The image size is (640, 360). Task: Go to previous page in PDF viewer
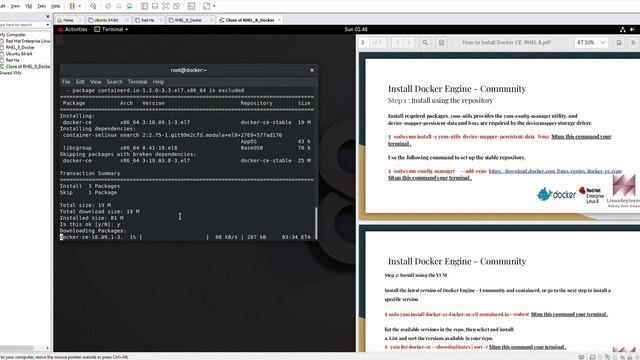click(x=398, y=42)
